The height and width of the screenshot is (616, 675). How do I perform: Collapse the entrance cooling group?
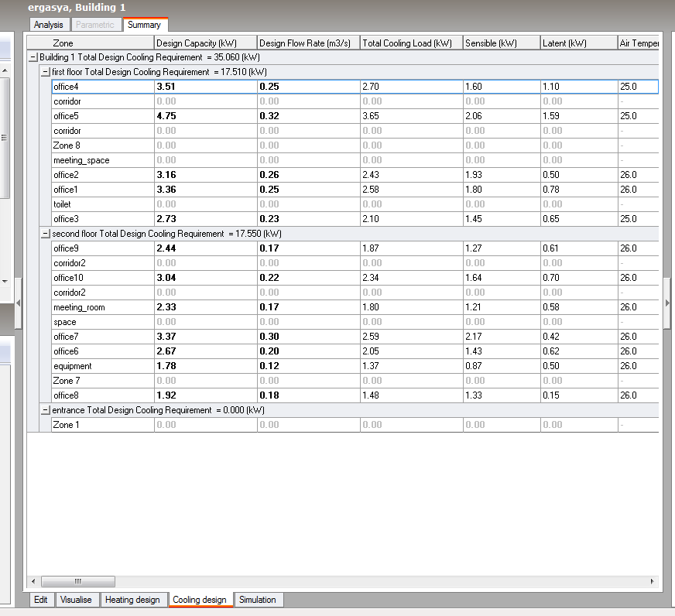(45, 410)
